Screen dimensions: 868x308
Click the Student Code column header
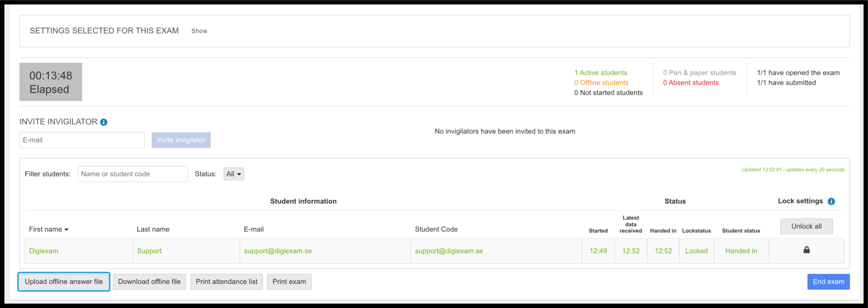436,230
